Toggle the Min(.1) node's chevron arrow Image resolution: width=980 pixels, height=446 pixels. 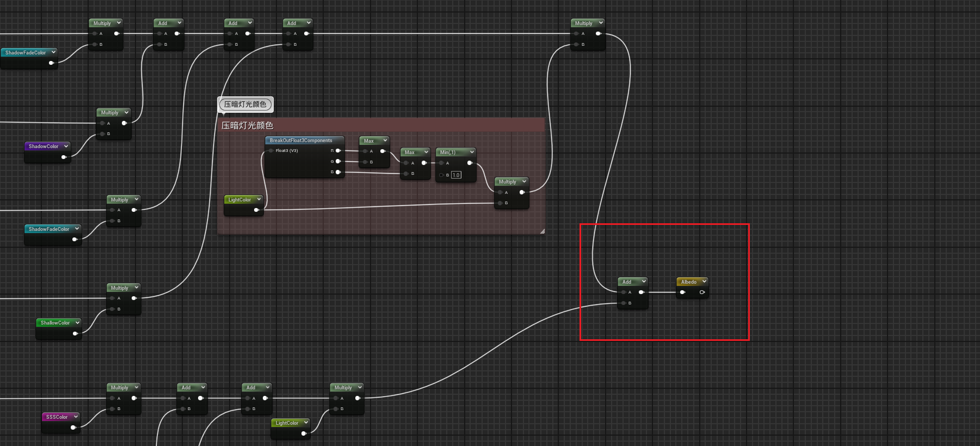(x=472, y=152)
